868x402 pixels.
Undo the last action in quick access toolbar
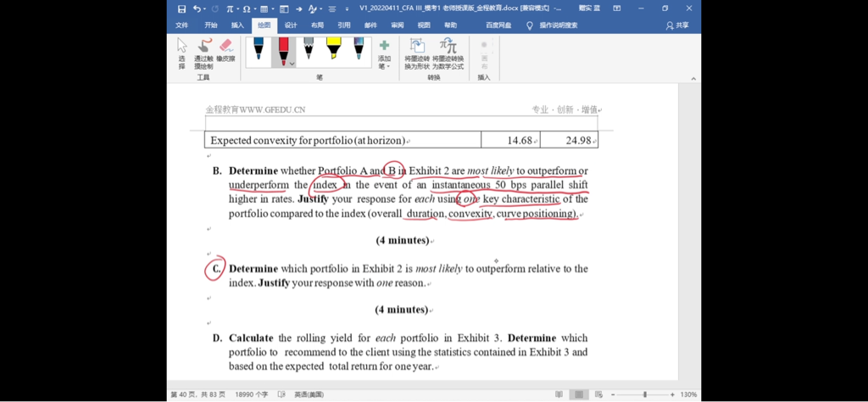(x=196, y=8)
